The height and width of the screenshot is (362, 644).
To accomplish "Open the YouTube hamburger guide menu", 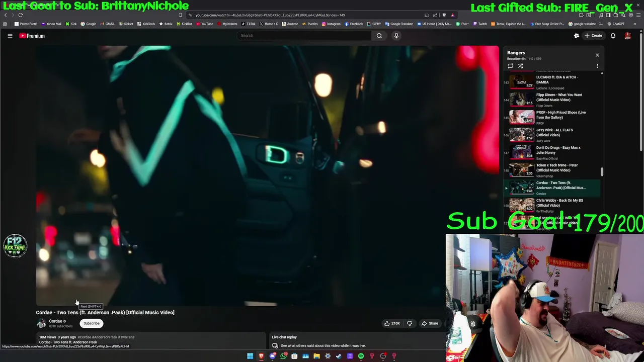I will 10,36.
